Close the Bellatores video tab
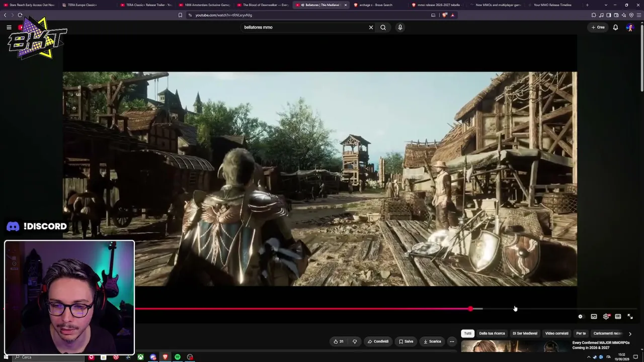The image size is (644, 362). [x=345, y=5]
